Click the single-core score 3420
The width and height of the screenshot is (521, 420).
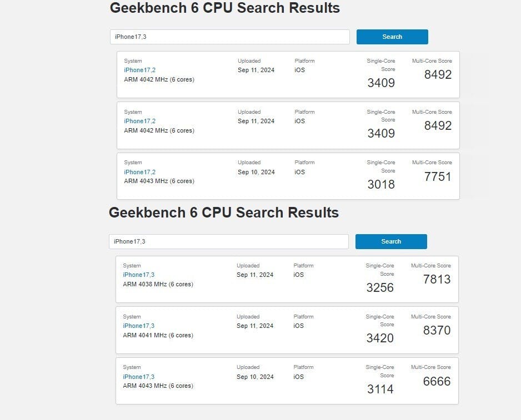tap(380, 338)
